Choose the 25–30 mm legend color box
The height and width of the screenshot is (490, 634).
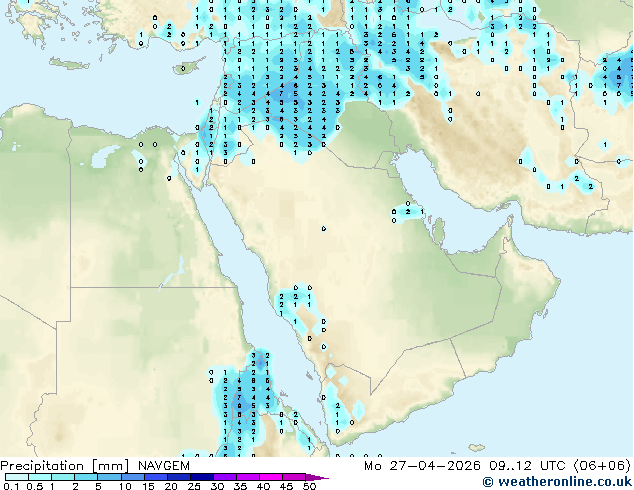[201, 477]
